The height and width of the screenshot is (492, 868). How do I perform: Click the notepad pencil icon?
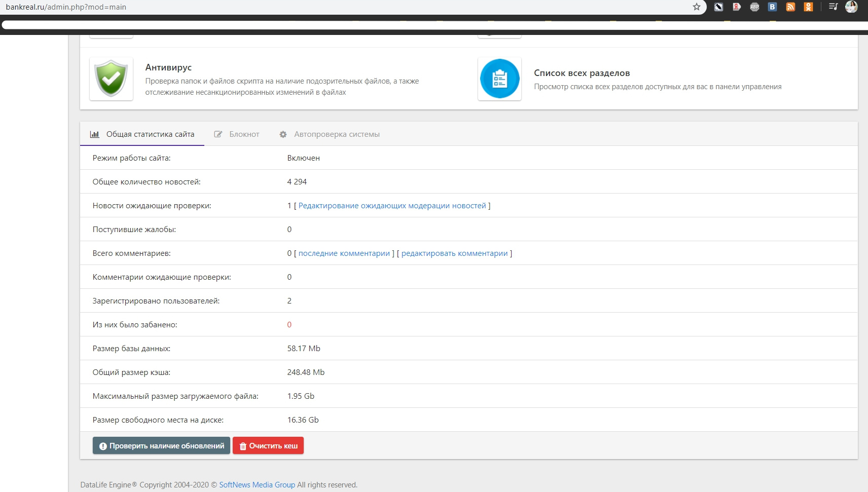tap(218, 134)
